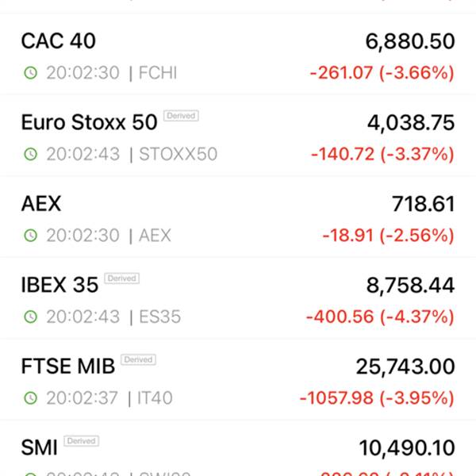Click the clock icon under CAC 40

point(30,74)
